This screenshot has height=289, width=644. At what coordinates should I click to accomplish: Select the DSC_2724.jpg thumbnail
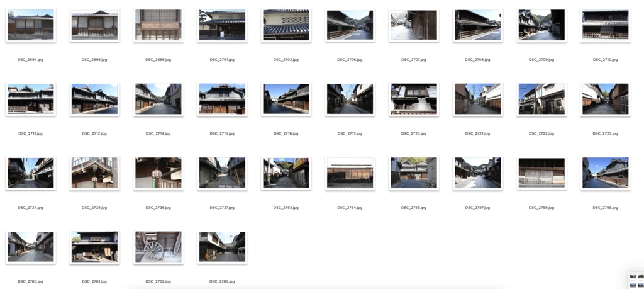tap(30, 173)
